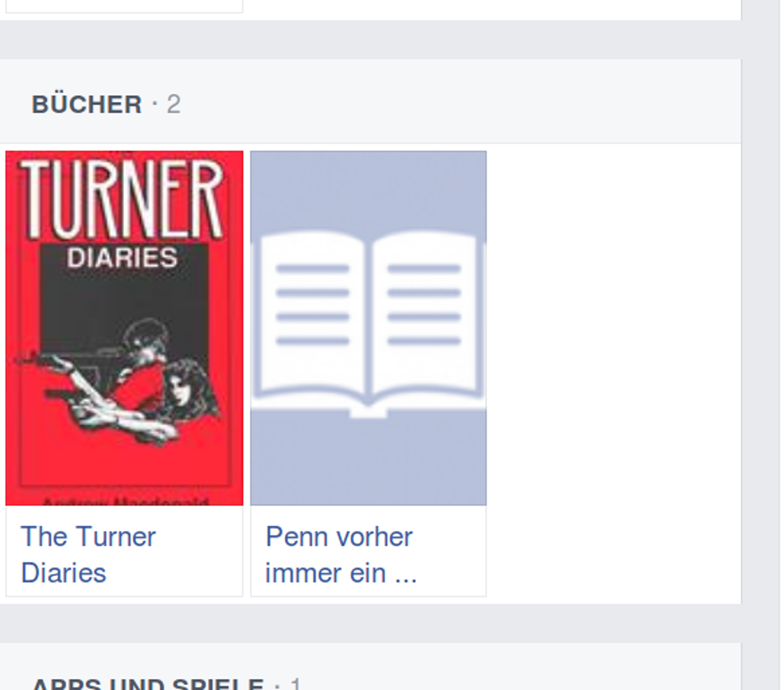Click the partial card above Bücher section
The width and height of the screenshot is (784, 690).
click(x=124, y=6)
